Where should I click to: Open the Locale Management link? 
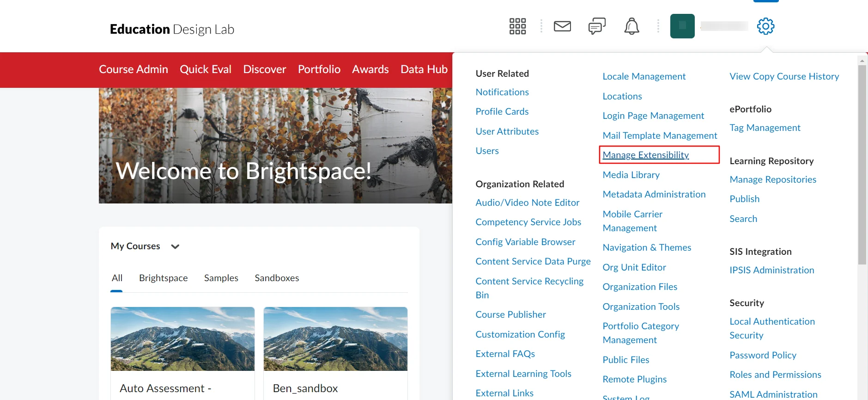[644, 76]
